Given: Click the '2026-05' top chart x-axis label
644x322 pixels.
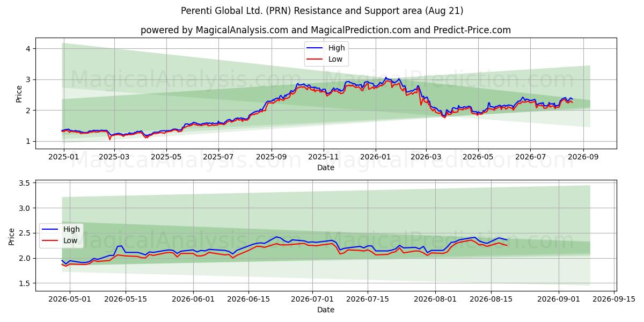Looking at the screenshot, I should click(478, 157).
